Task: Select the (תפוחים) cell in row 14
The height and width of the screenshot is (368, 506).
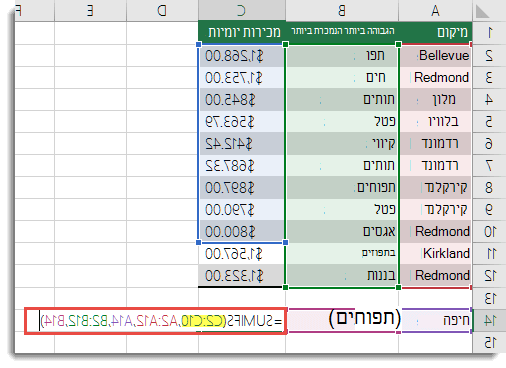Action: click(342, 320)
